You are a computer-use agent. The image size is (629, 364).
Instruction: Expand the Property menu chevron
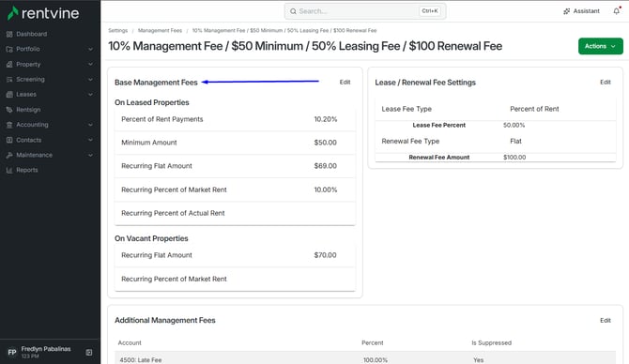pyautogui.click(x=90, y=64)
